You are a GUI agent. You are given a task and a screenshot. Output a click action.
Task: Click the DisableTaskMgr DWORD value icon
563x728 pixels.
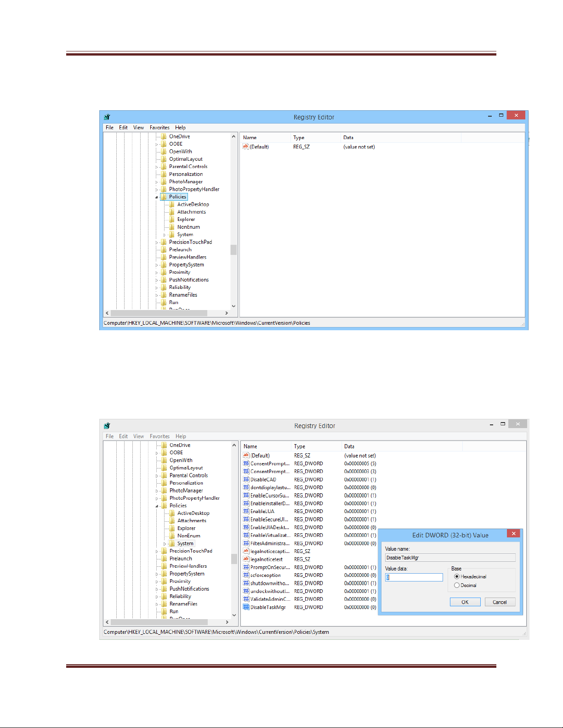pos(246,607)
